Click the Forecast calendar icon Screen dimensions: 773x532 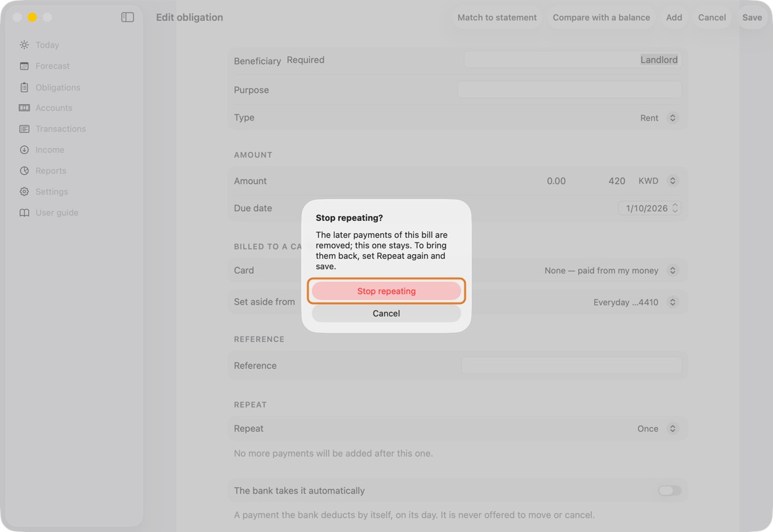24,66
